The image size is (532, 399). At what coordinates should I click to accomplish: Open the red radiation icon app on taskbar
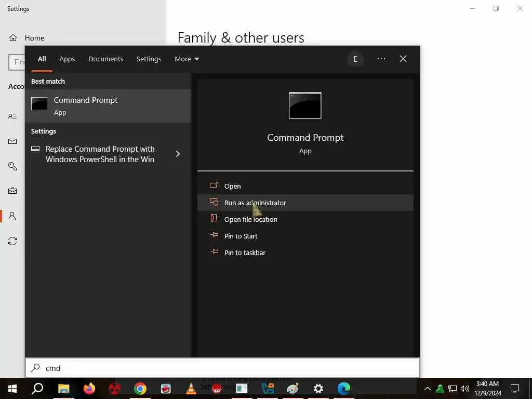tap(115, 389)
